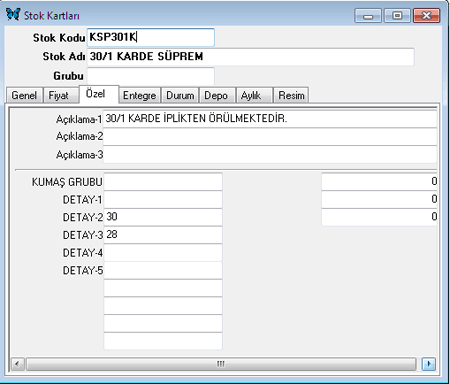Click the DETAY-2 field containing 30
The image size is (450, 384).
(163, 217)
